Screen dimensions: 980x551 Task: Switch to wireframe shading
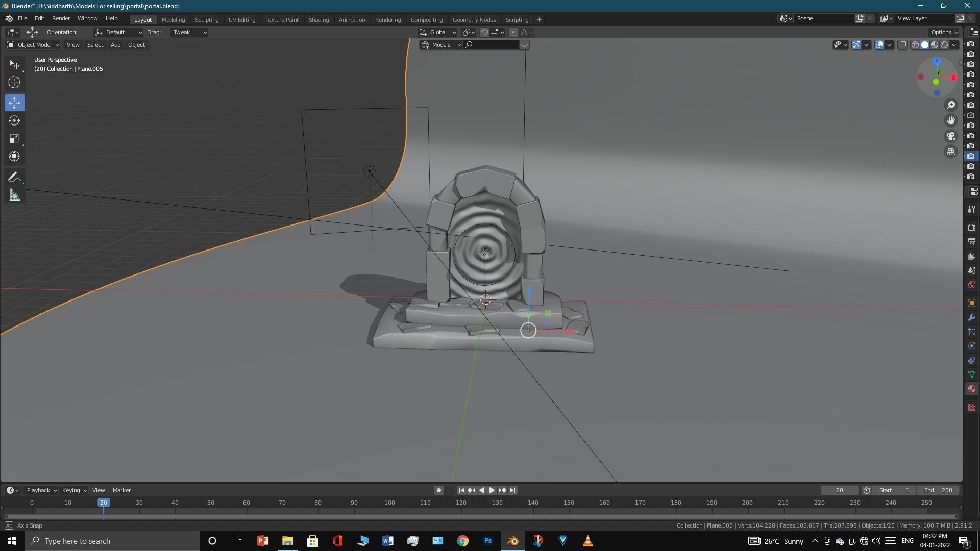click(x=915, y=45)
